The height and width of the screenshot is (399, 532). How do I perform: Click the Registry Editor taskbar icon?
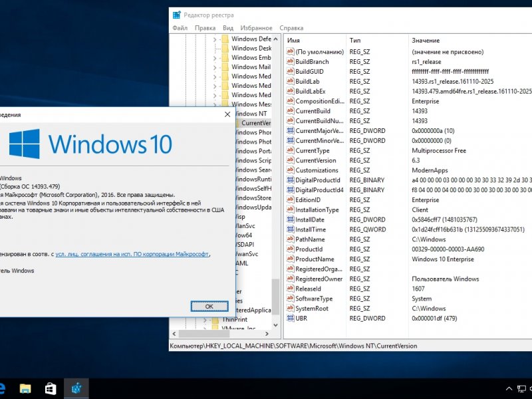pos(76,388)
